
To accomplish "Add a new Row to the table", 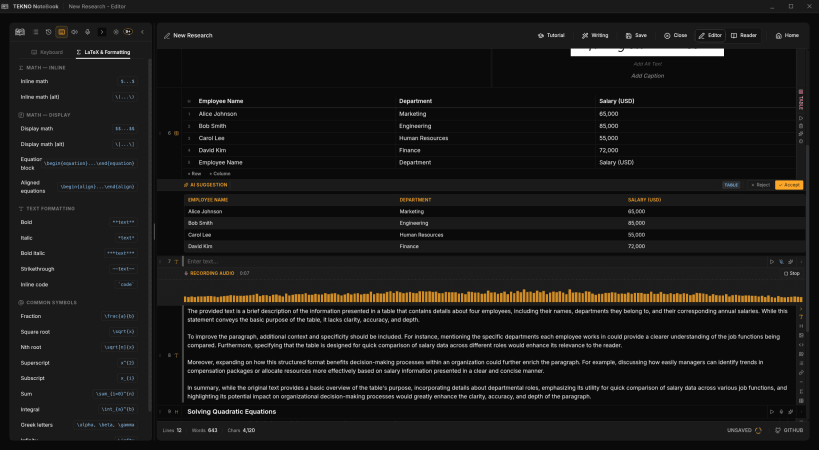I will pos(194,173).
